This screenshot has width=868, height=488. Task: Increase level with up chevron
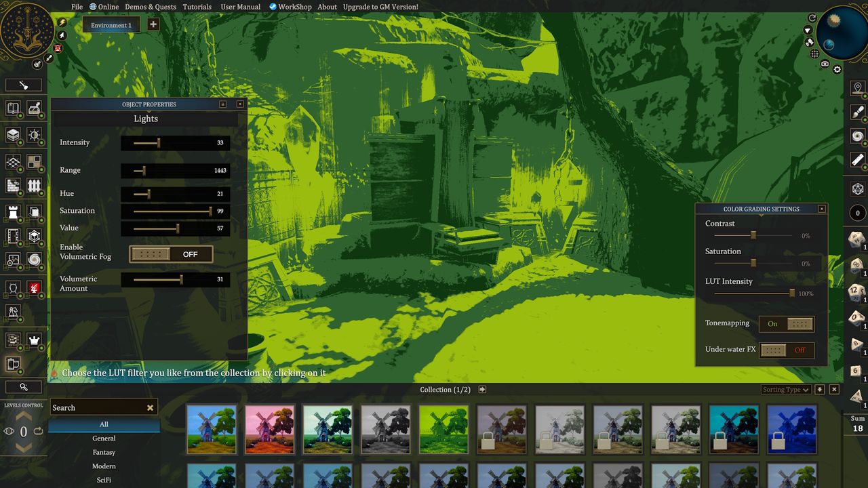(24, 415)
